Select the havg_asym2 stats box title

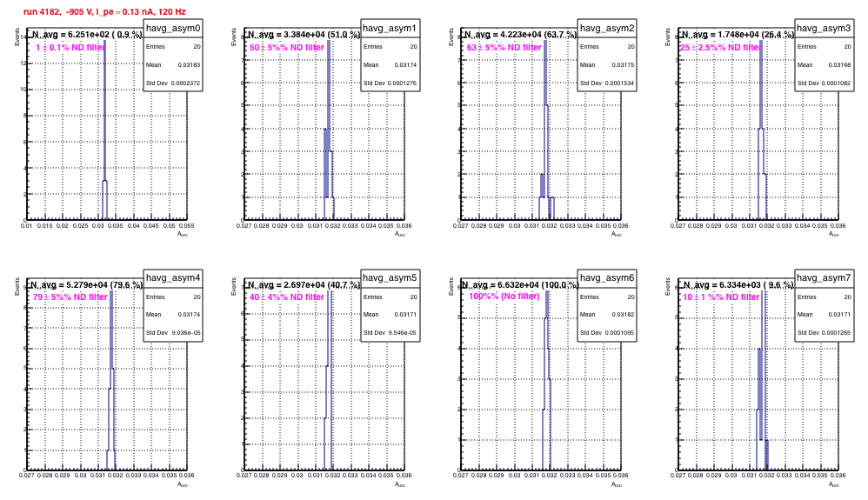[607, 28]
